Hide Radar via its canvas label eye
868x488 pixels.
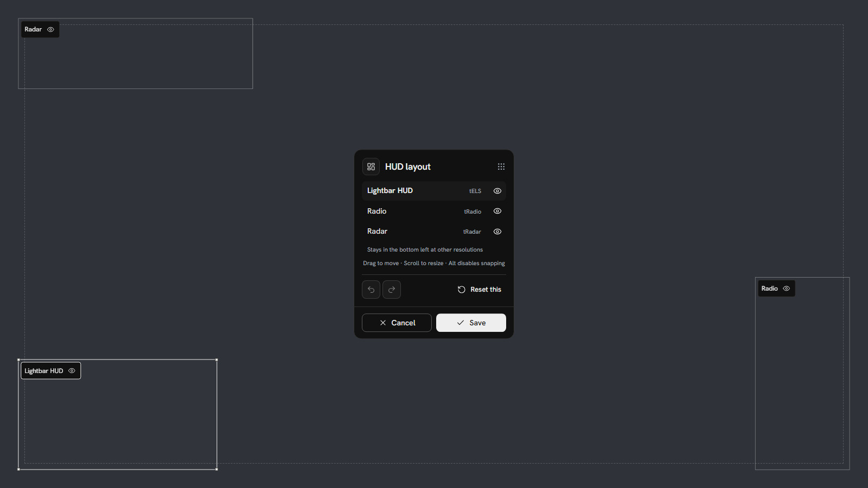coord(50,29)
